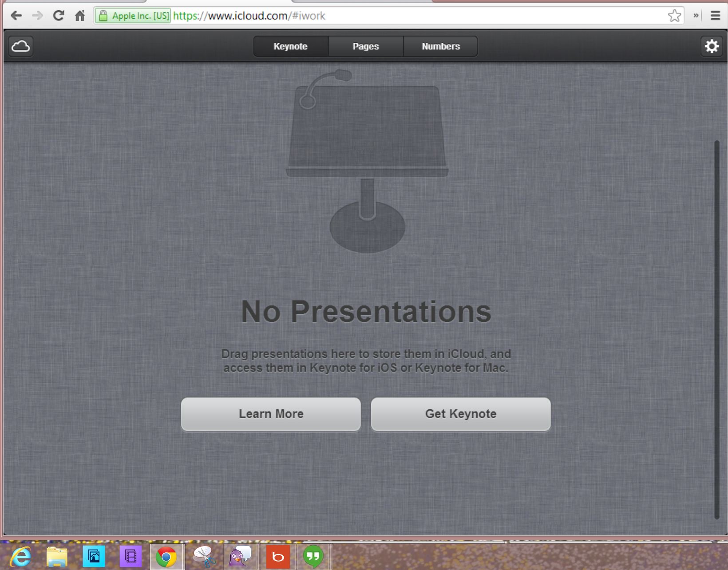Select Chrome in the taskbar
728x570 pixels.
tap(166, 557)
